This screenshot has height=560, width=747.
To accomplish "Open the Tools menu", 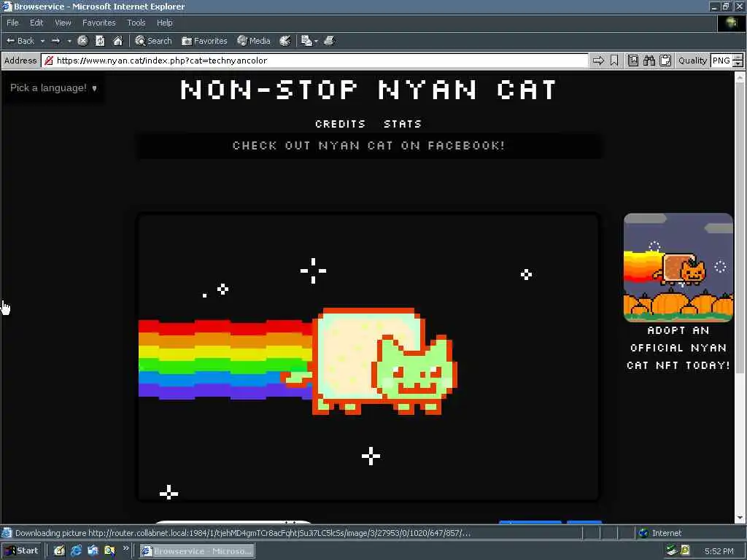I will 136,23.
